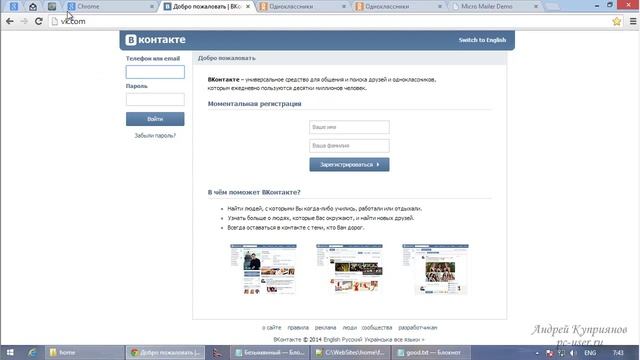Launch Internet Explorer from taskbar
This screenshot has height=360, width=640.
pyautogui.click(x=32, y=352)
